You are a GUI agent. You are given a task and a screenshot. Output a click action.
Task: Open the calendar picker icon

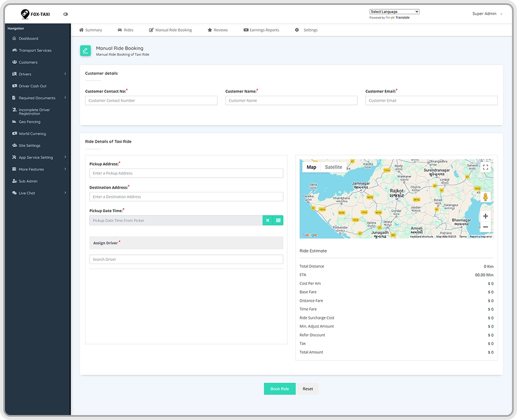click(x=278, y=220)
